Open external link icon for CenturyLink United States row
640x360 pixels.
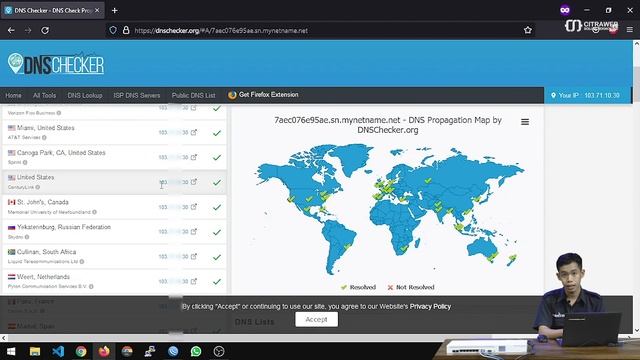tap(194, 182)
